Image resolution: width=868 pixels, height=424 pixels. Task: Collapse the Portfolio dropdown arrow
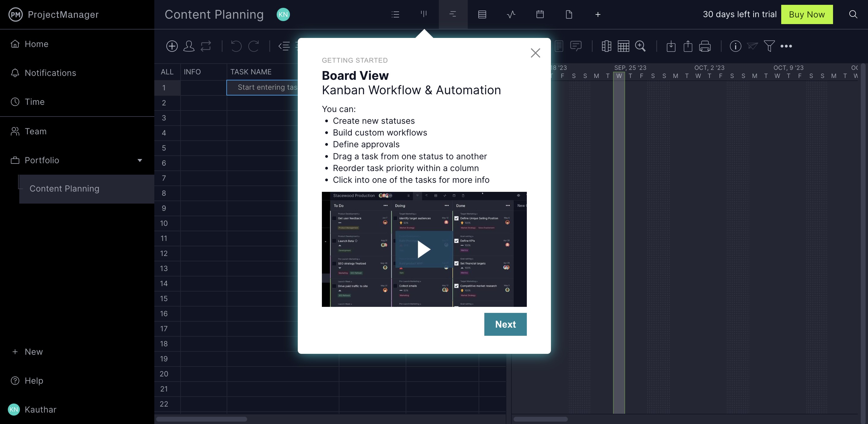(140, 160)
